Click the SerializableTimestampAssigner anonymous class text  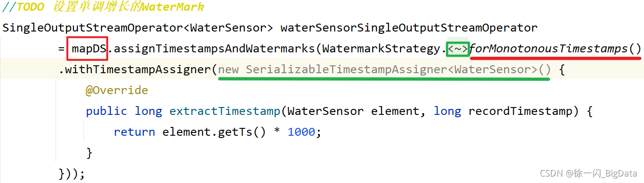[x=385, y=69]
